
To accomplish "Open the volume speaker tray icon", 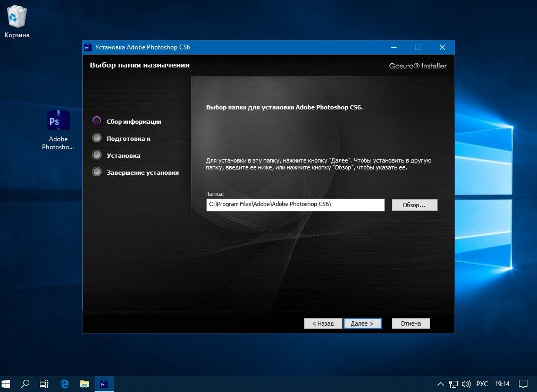I will coord(466,384).
